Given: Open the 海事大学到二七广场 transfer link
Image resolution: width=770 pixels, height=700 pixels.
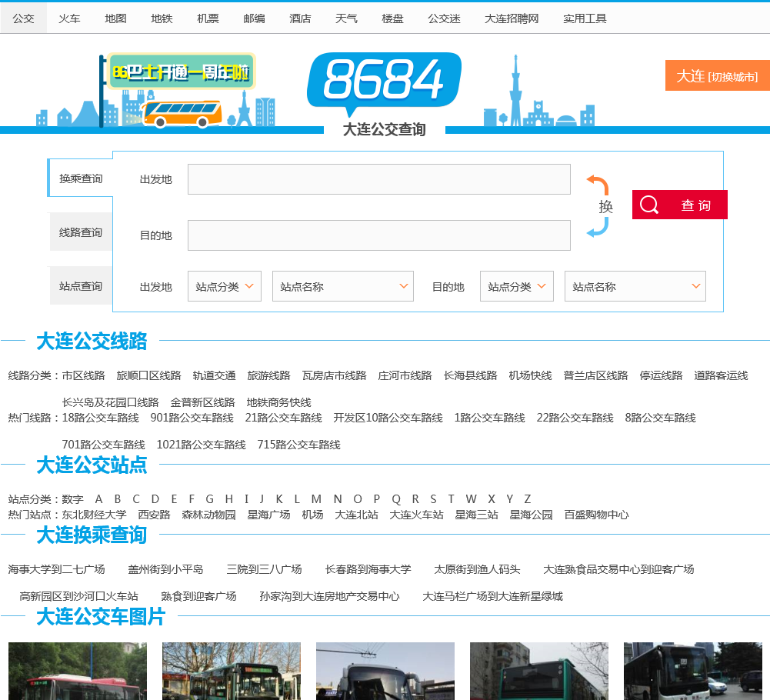Looking at the screenshot, I should click(x=56, y=568).
